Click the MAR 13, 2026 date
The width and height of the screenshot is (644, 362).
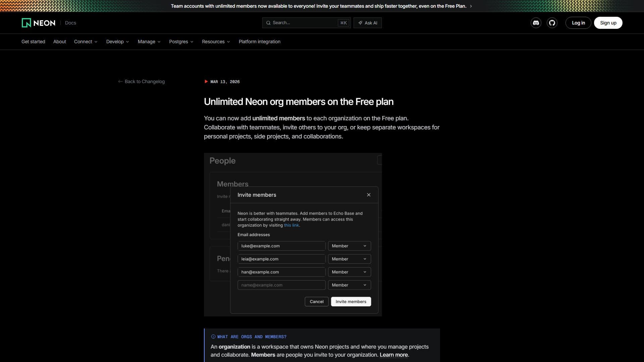tap(225, 82)
